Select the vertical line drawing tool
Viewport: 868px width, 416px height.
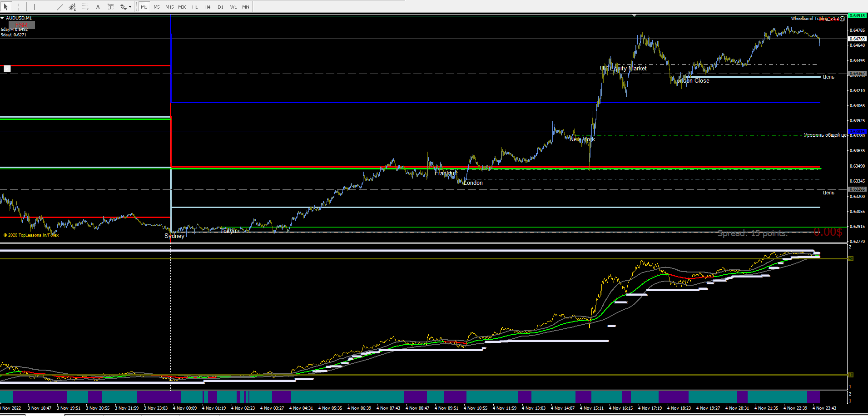click(34, 7)
